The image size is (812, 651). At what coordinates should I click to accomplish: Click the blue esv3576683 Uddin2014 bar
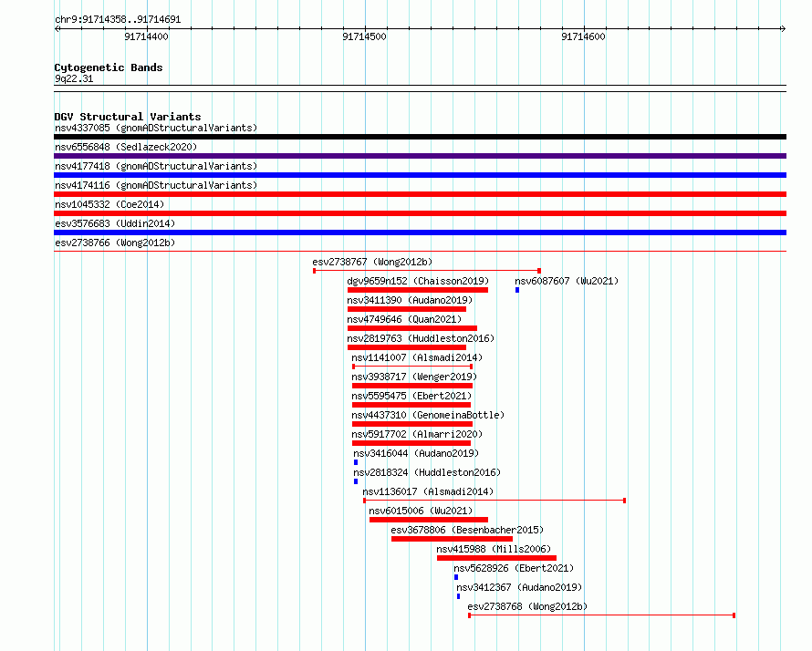pos(420,232)
